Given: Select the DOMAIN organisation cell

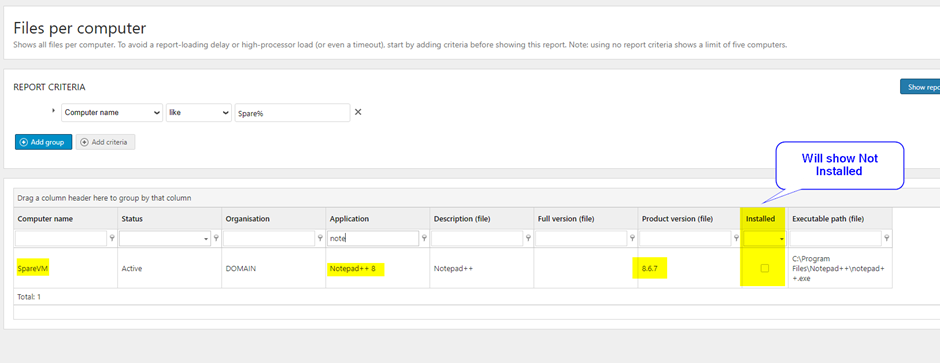Looking at the screenshot, I should 273,268.
